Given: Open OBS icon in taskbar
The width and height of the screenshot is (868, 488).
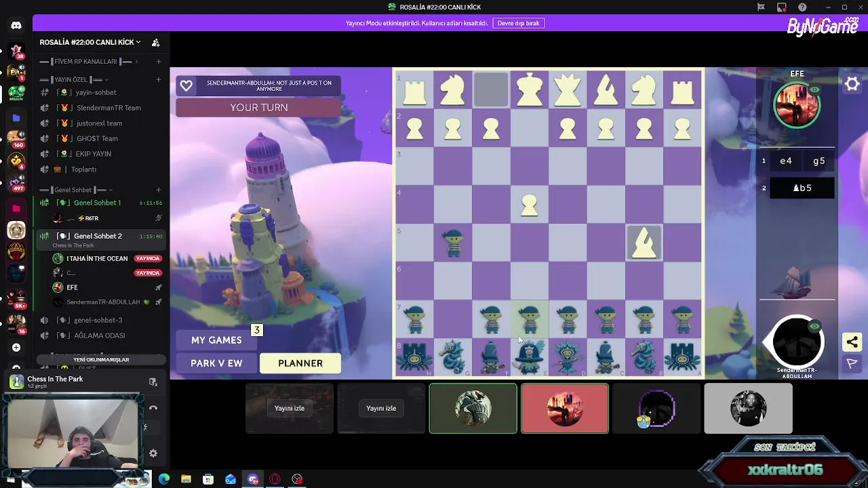Looking at the screenshot, I should click(x=297, y=479).
